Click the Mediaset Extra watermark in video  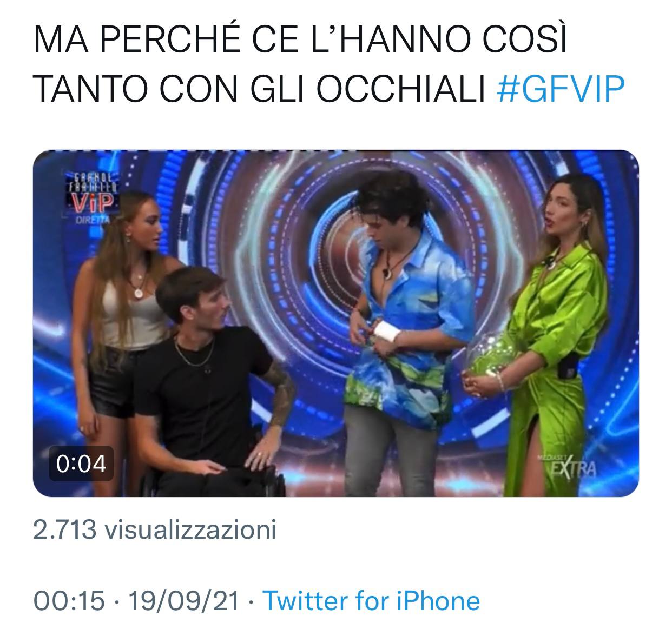pyautogui.click(x=566, y=466)
